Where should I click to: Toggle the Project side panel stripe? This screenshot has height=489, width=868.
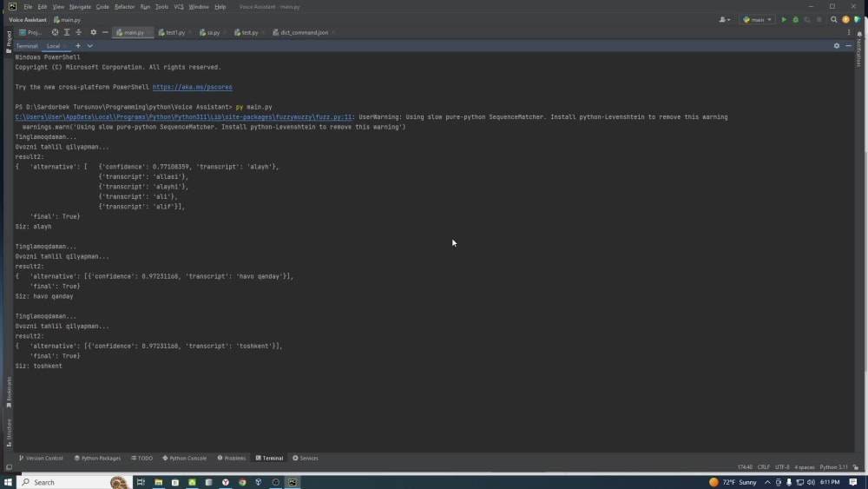tap(9, 42)
